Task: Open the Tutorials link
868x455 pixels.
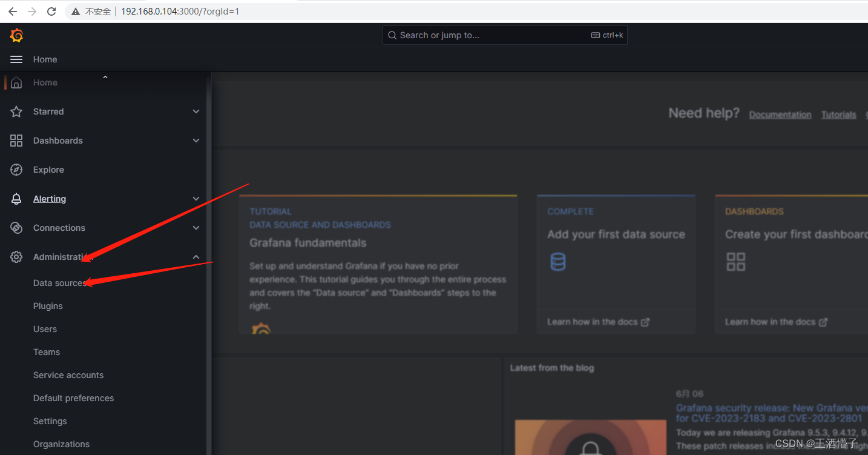Action: pos(838,115)
